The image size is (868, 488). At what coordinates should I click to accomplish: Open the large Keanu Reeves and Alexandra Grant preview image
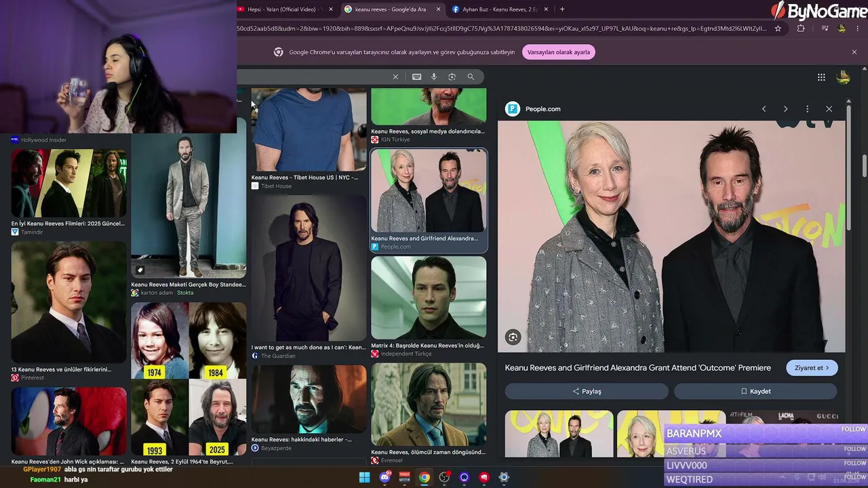[x=671, y=237]
